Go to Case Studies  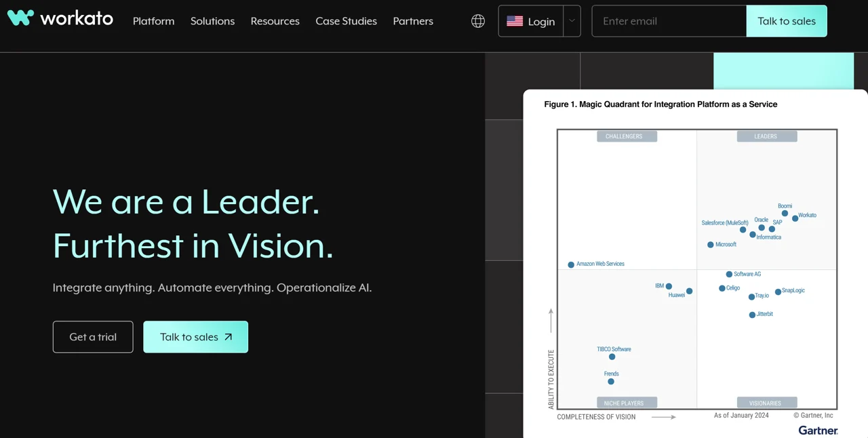[346, 21]
